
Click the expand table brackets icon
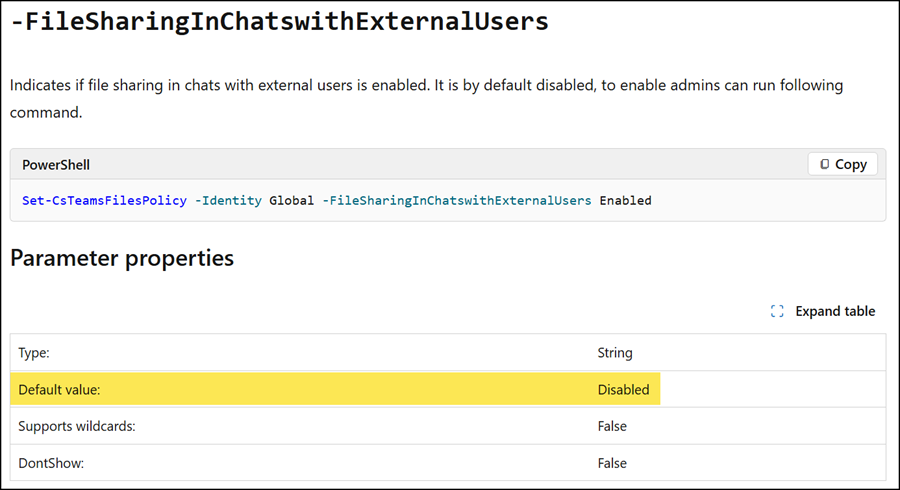point(777,311)
